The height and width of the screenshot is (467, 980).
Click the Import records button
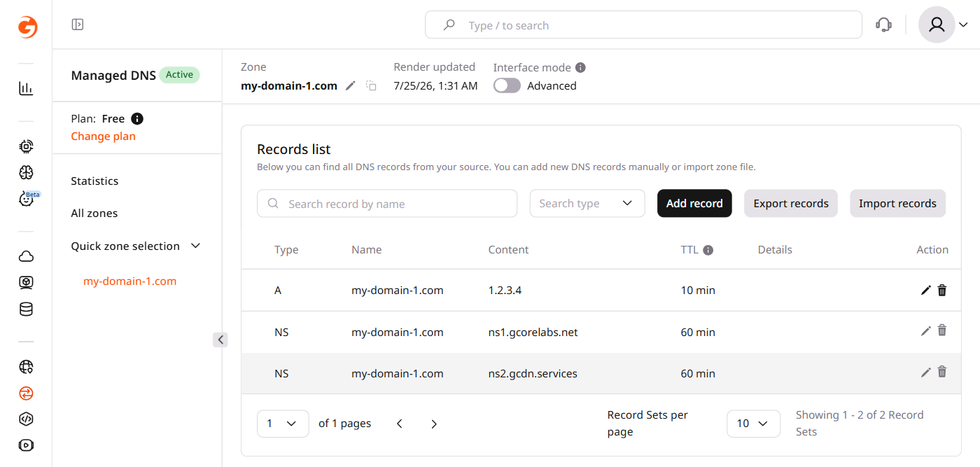tap(897, 203)
